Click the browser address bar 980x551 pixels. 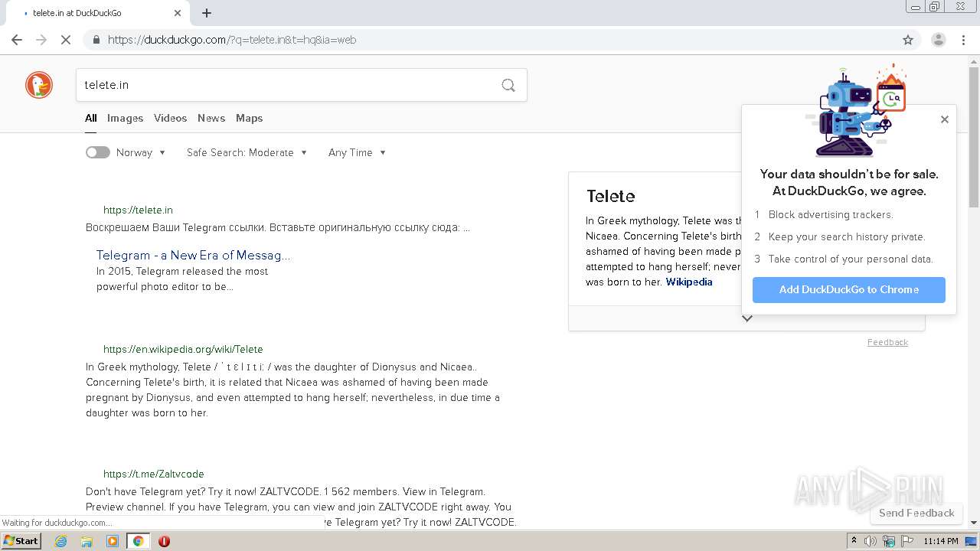point(501,40)
